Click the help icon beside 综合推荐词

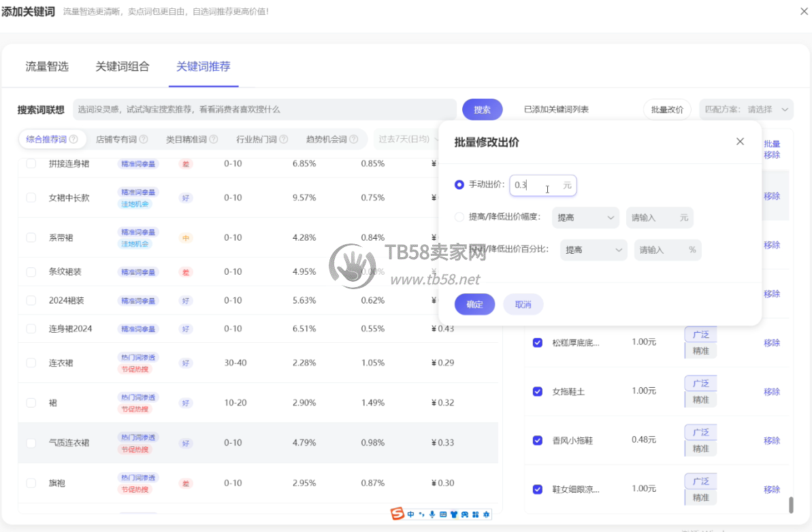(x=74, y=139)
